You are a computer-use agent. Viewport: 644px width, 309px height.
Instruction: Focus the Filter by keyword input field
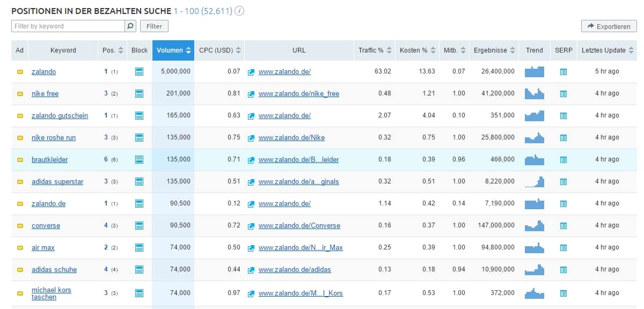68,26
